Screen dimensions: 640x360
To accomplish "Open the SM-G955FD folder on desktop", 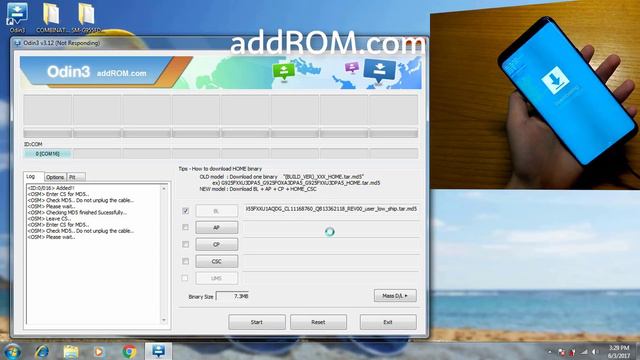I will [86, 18].
